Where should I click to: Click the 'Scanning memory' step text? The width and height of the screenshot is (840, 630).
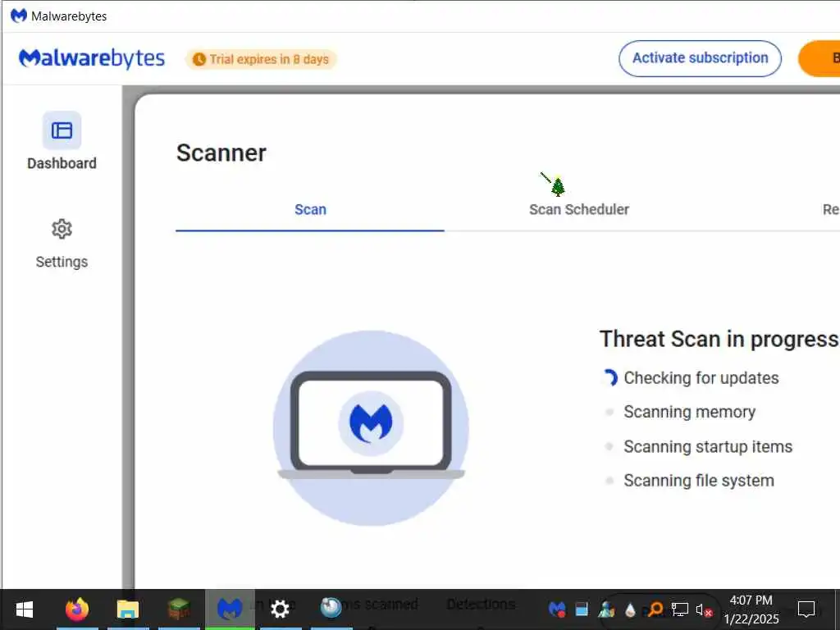tap(689, 412)
